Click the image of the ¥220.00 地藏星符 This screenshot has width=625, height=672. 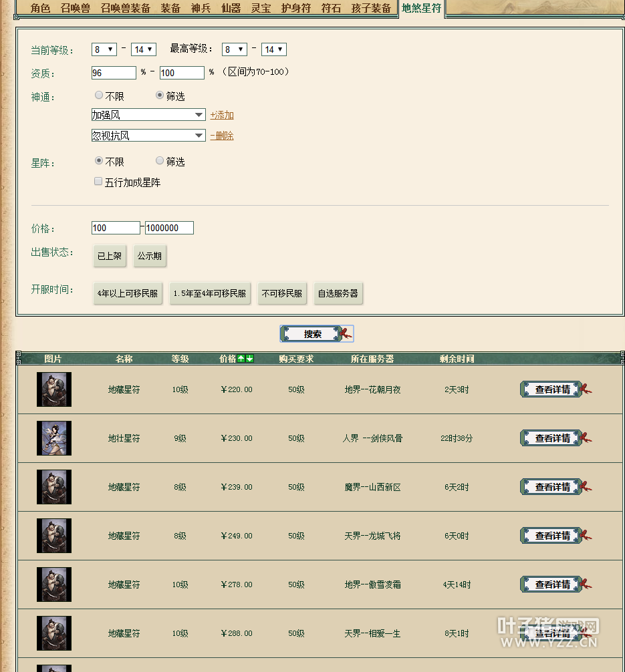(54, 389)
